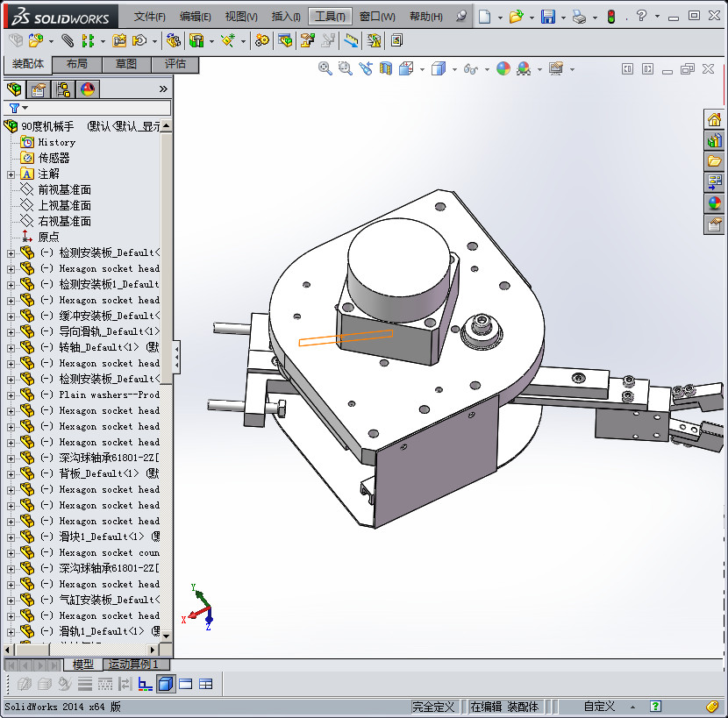Click the Move Component icon
Image resolution: width=728 pixels, height=718 pixels.
tap(139, 41)
